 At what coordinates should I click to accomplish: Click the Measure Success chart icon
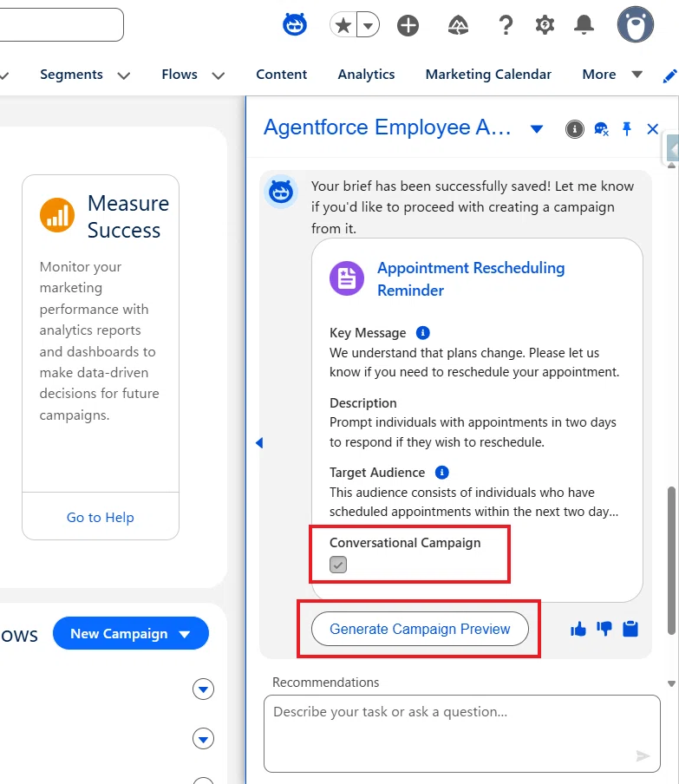(57, 215)
